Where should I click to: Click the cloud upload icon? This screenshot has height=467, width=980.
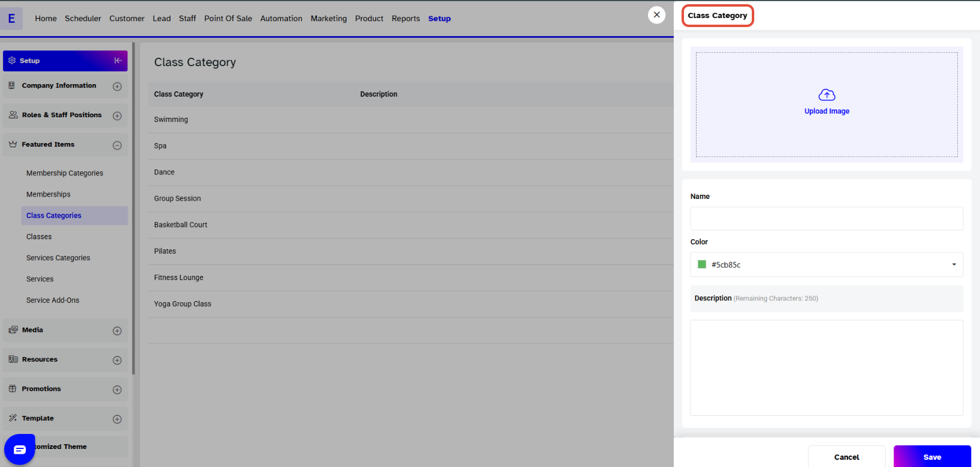point(827,95)
